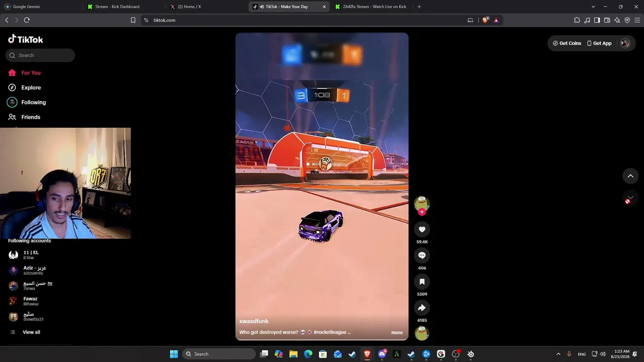Screen dimensions: 644x362
Task: Click the TikTok logo
Action: pos(26,39)
